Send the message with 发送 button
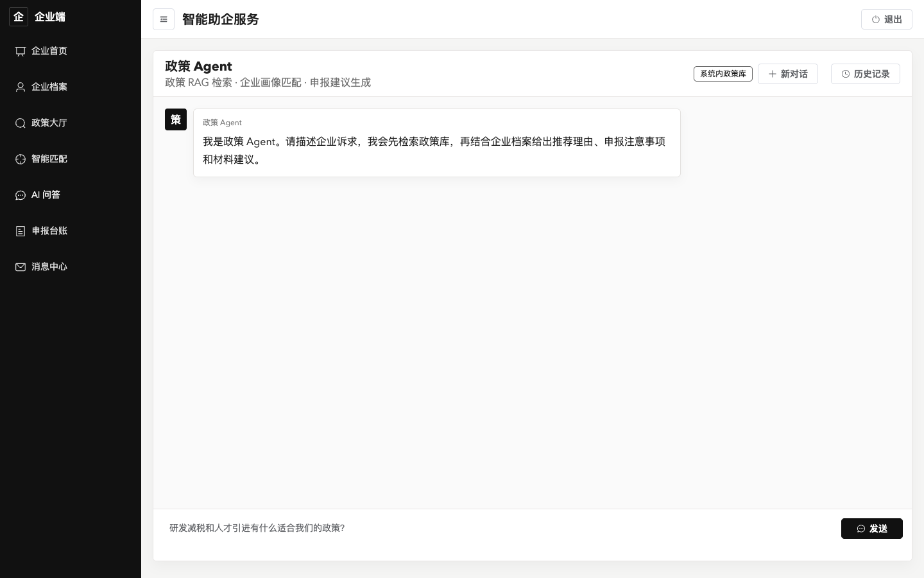 click(x=872, y=529)
